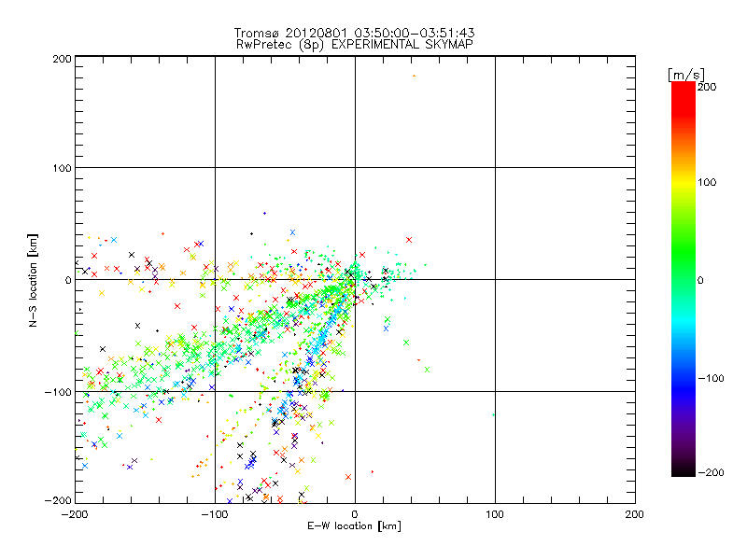The height and width of the screenshot is (560, 747).
Task: Click the y-axis tick label '-200' at bottom
Action: [58, 500]
